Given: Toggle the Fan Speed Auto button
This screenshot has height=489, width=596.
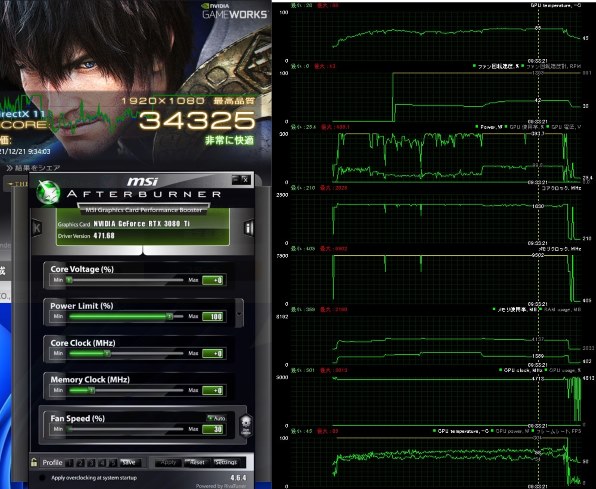Looking at the screenshot, I should point(217,418).
